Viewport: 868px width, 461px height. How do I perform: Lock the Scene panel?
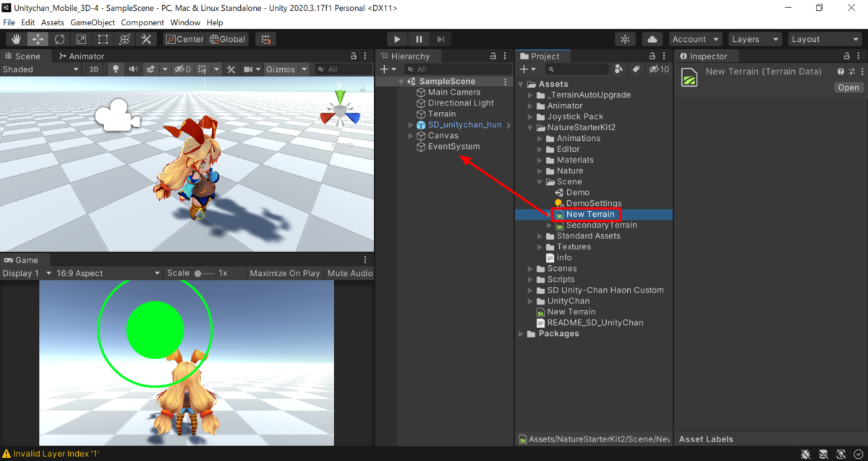pyautogui.click(x=354, y=56)
